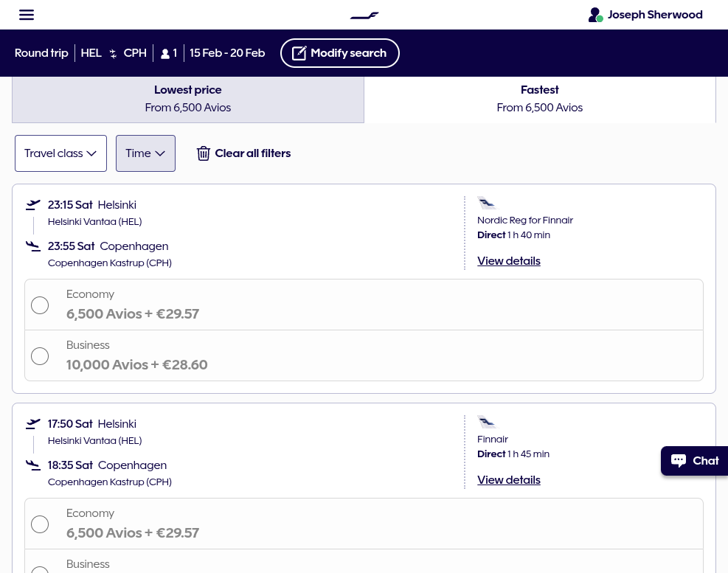
Task: Click the passenger icon in the search summary
Action: coord(164,54)
